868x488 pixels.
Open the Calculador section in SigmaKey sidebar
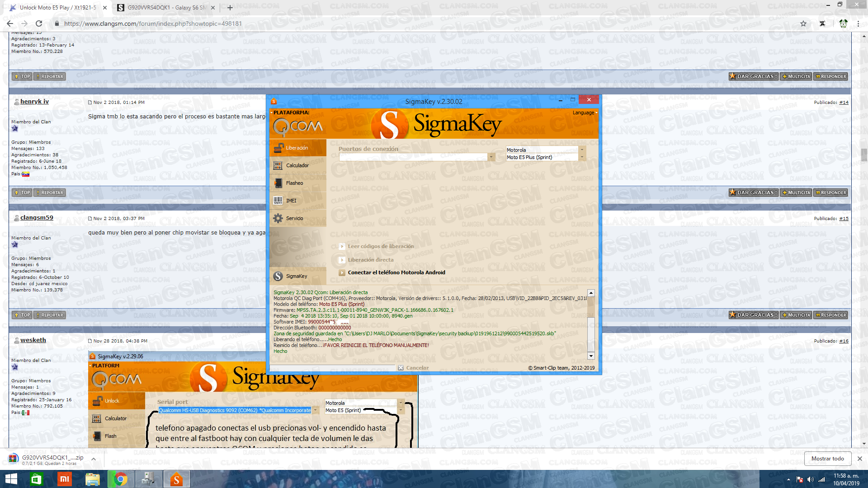pyautogui.click(x=297, y=165)
